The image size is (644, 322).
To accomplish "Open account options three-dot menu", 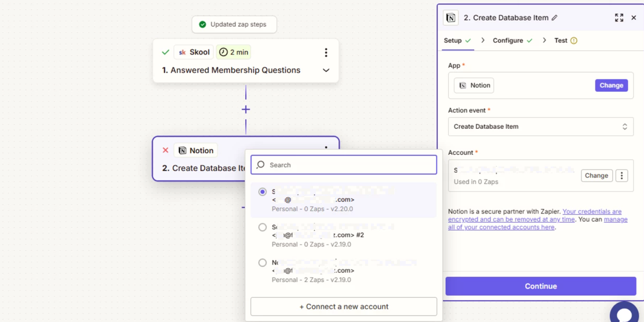I will tap(621, 176).
